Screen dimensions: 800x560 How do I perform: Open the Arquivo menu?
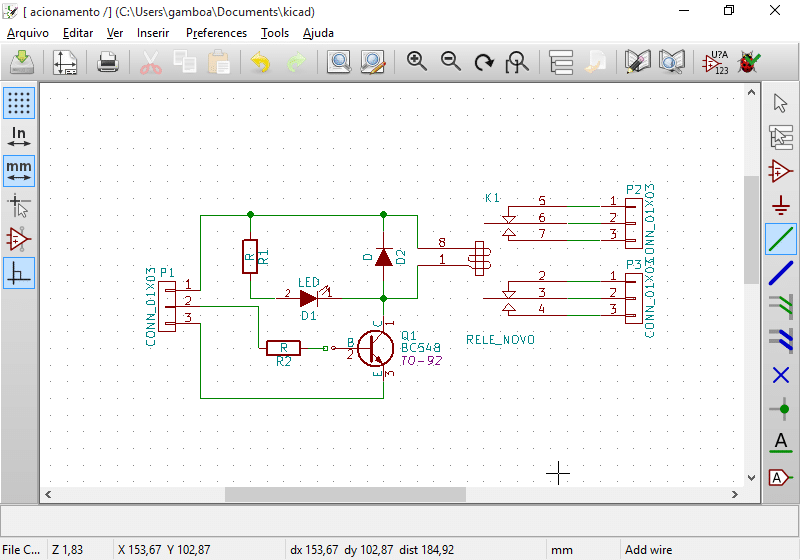28,33
